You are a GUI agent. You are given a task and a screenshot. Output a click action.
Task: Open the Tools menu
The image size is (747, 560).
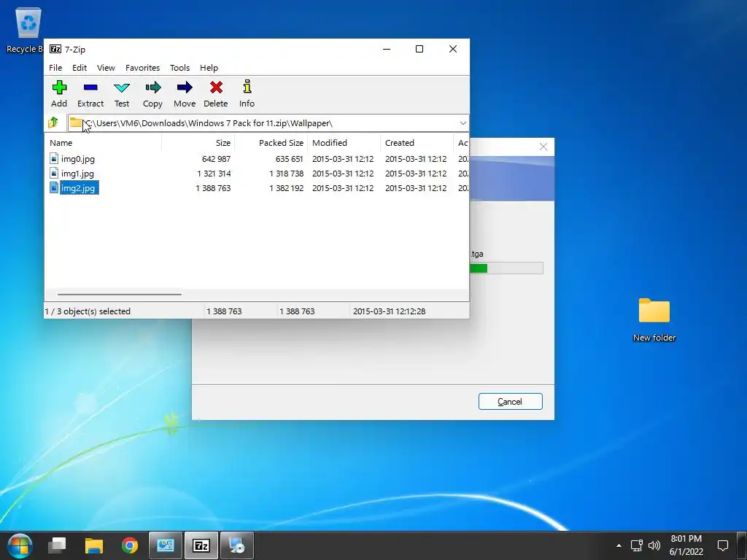(x=179, y=68)
